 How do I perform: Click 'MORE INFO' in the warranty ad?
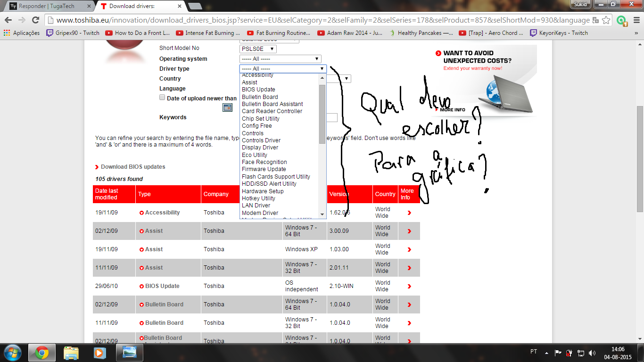452,110
